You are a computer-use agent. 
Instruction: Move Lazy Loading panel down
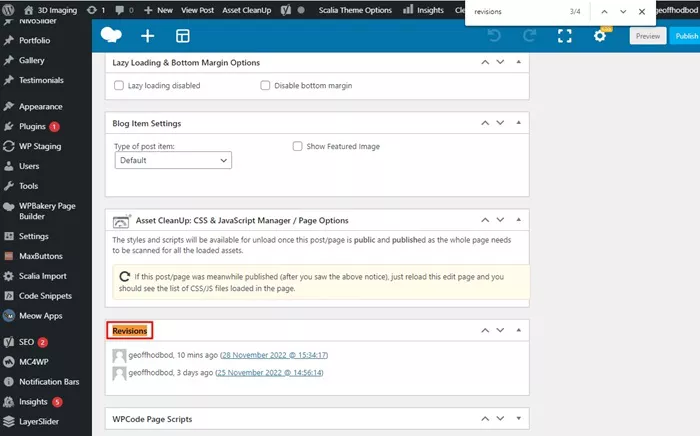point(500,62)
